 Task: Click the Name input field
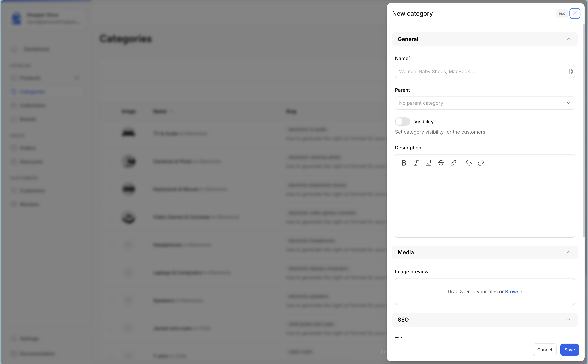tap(485, 71)
